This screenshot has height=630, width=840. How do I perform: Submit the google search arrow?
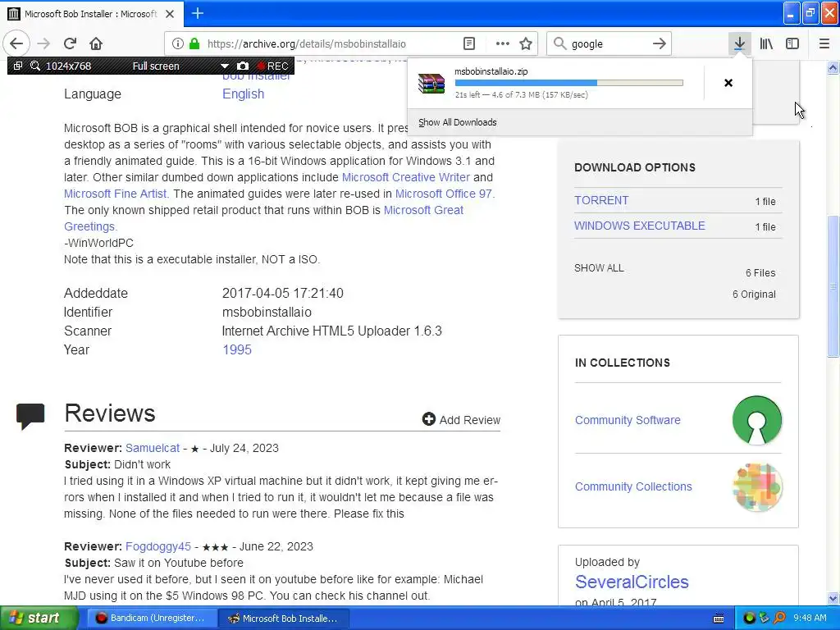[660, 43]
